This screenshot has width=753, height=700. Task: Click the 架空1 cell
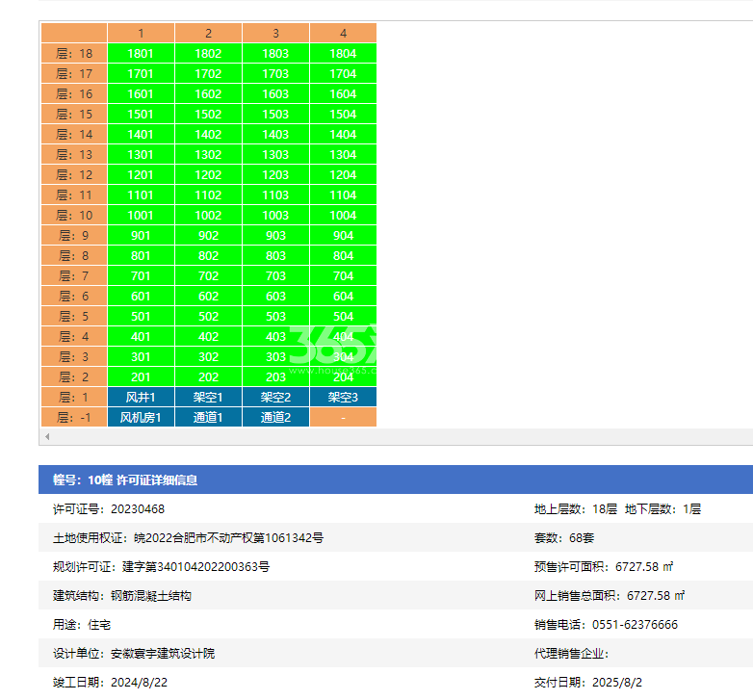click(x=208, y=397)
